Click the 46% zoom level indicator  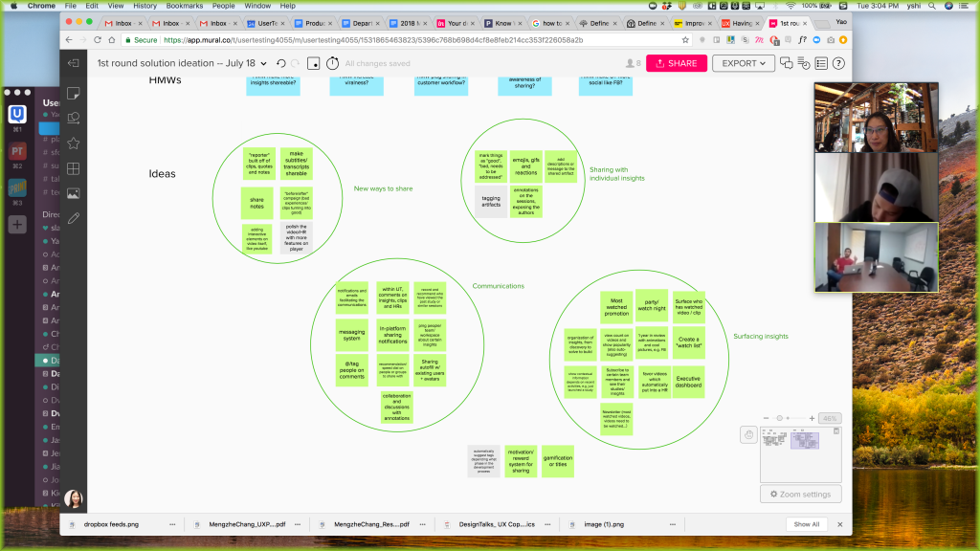click(830, 419)
